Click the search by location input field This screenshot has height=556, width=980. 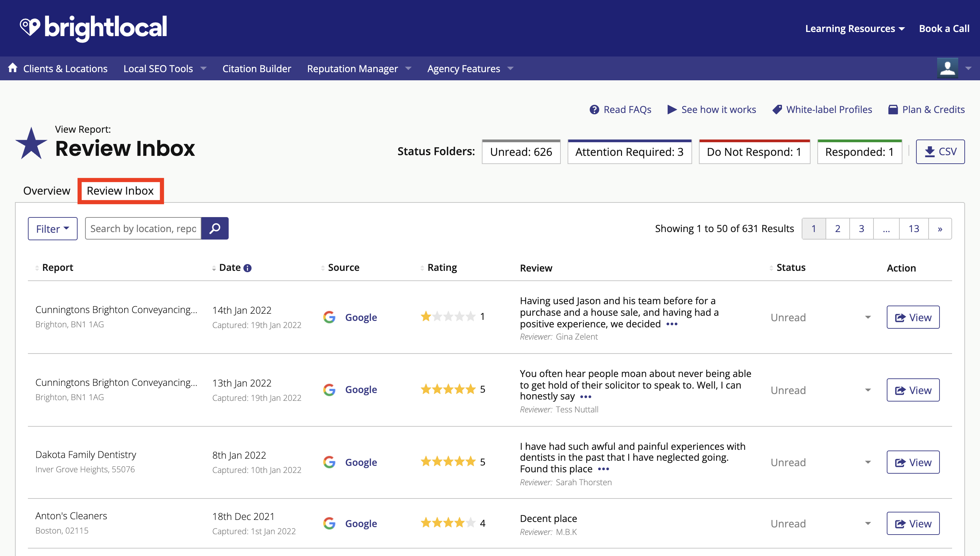tap(143, 228)
